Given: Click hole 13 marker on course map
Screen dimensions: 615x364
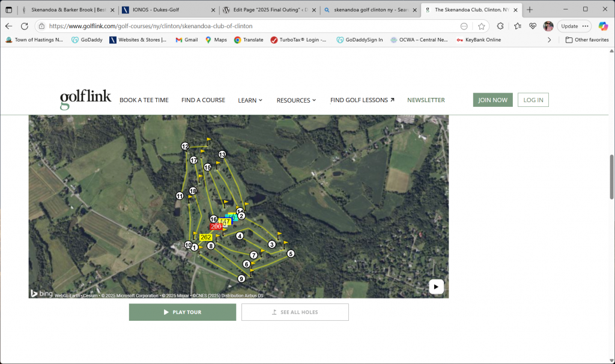Looking at the screenshot, I should 222,154.
